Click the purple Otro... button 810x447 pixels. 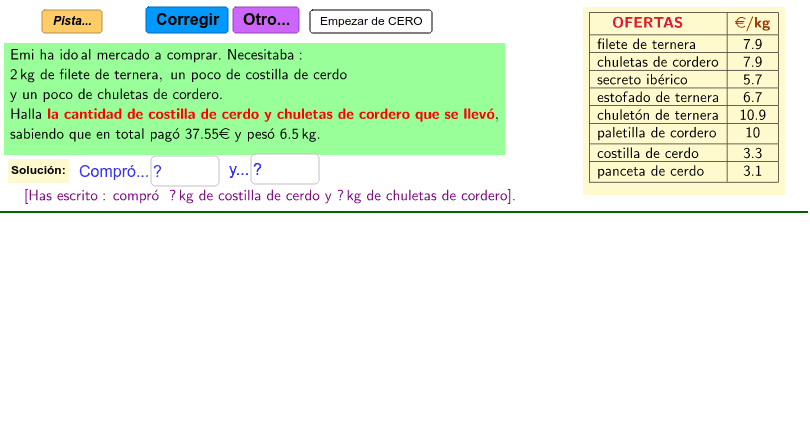click(266, 20)
